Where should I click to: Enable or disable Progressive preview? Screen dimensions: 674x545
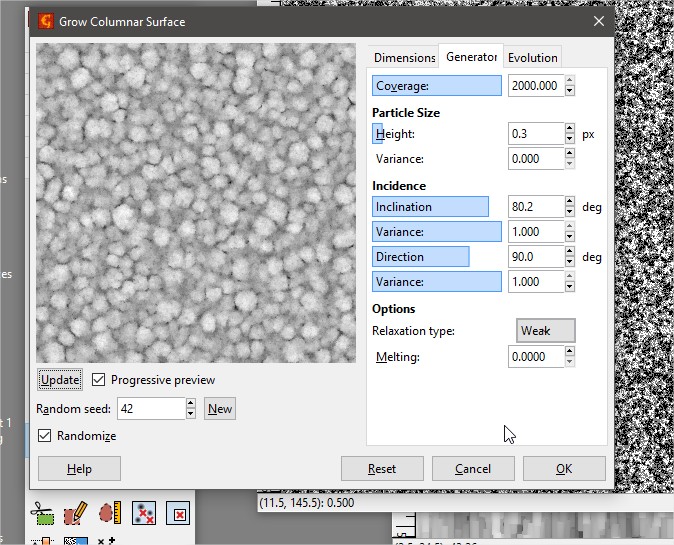click(99, 380)
